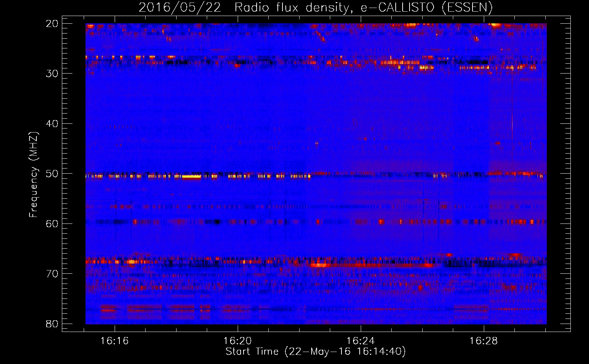Click the 70 MHz frequency tick label
Viewport: 589px width, 364px height.
tap(52, 274)
